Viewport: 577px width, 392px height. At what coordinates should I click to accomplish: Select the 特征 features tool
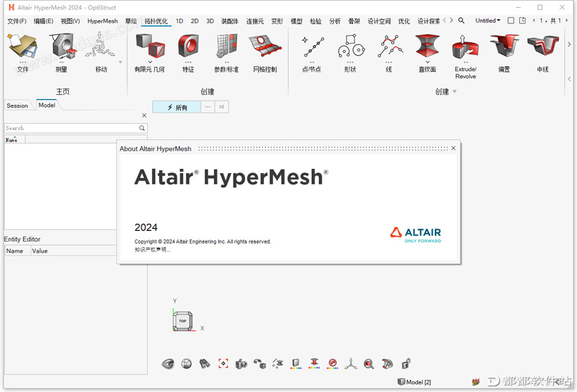(189, 46)
